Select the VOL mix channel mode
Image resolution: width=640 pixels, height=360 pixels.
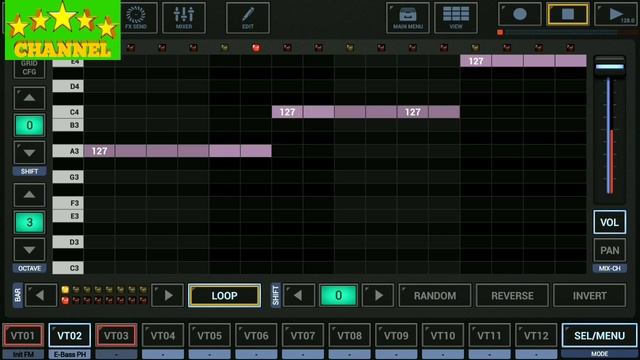pos(609,222)
